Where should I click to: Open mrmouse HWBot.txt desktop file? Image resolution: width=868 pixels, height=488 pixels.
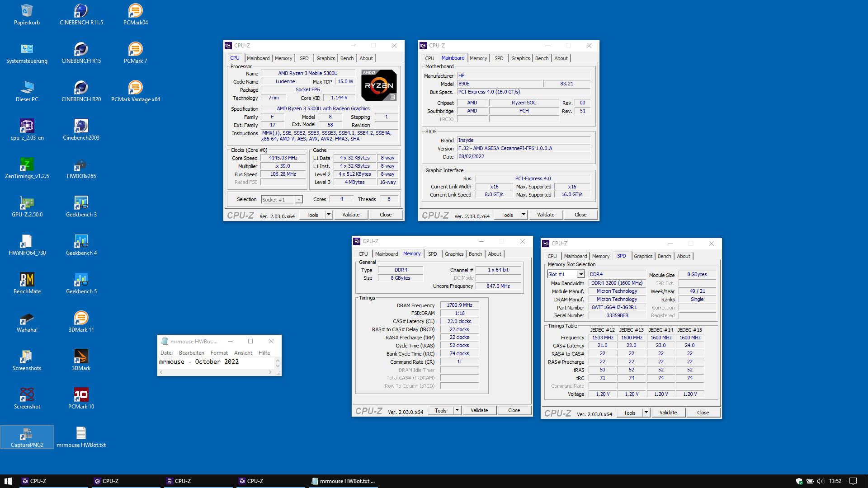[x=81, y=437]
